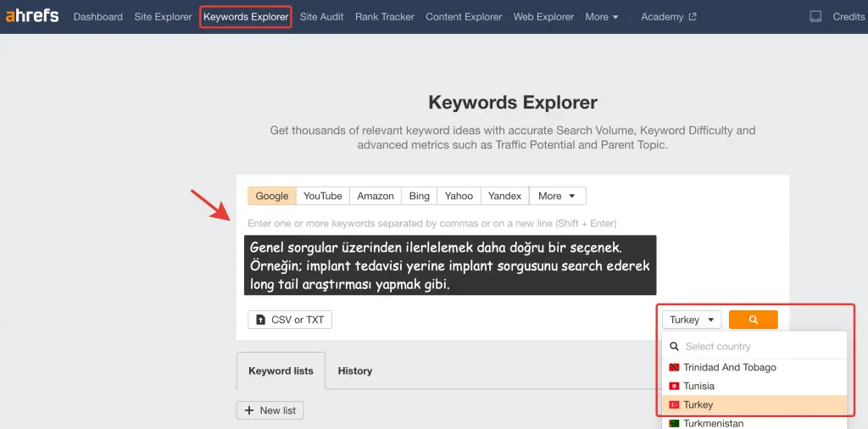Screen dimensions: 868x429
Task: Select the Yandex search engine
Action: point(505,196)
